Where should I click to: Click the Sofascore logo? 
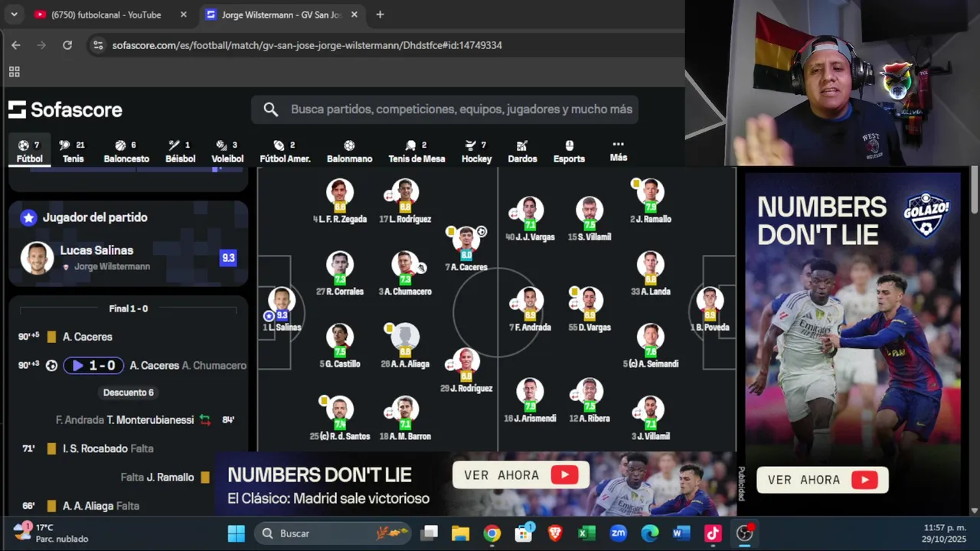[66, 109]
